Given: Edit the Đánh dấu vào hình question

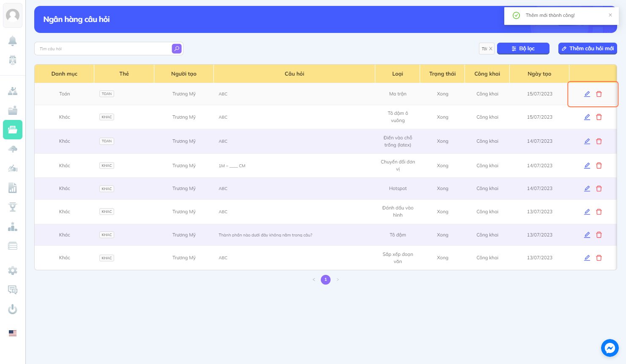Looking at the screenshot, I should (x=587, y=212).
